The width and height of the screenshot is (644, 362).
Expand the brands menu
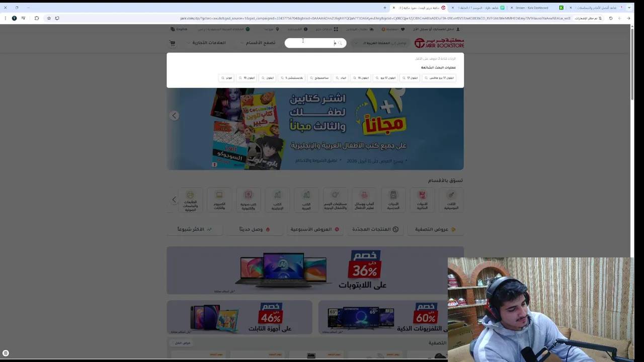tap(206, 43)
